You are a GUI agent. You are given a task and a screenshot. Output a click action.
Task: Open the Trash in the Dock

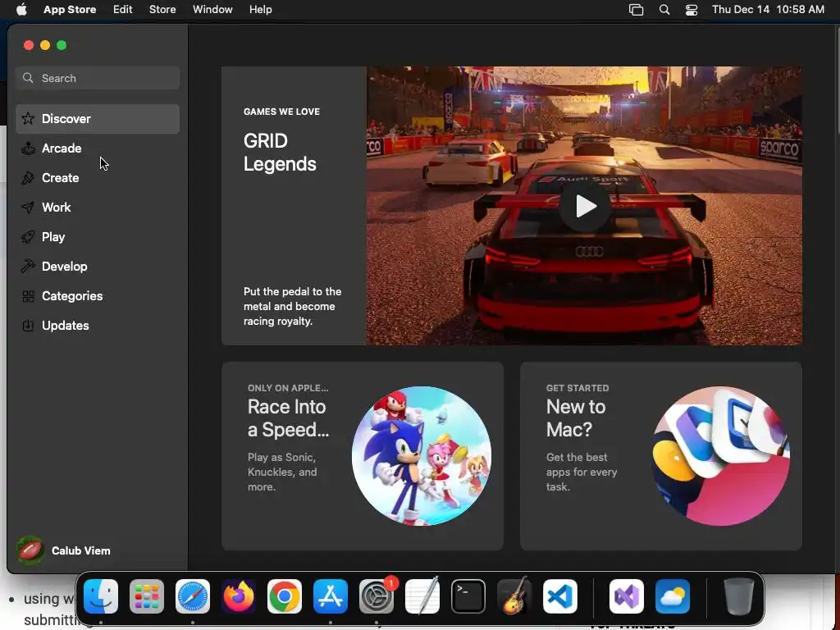pyautogui.click(x=739, y=596)
